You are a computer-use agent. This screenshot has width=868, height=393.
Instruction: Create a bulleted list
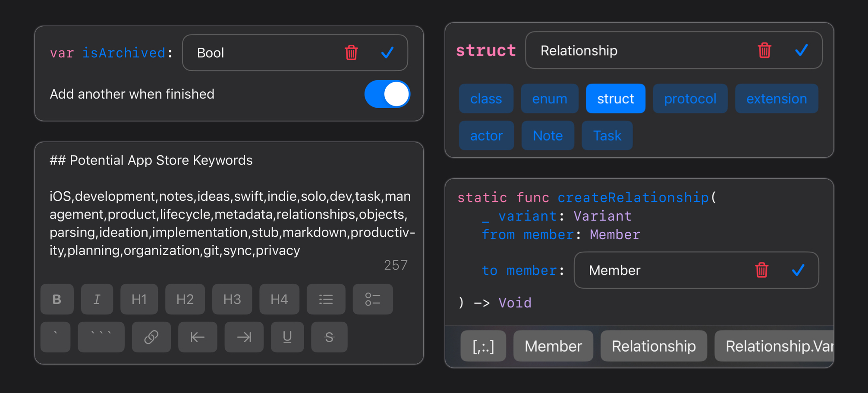[x=326, y=299]
